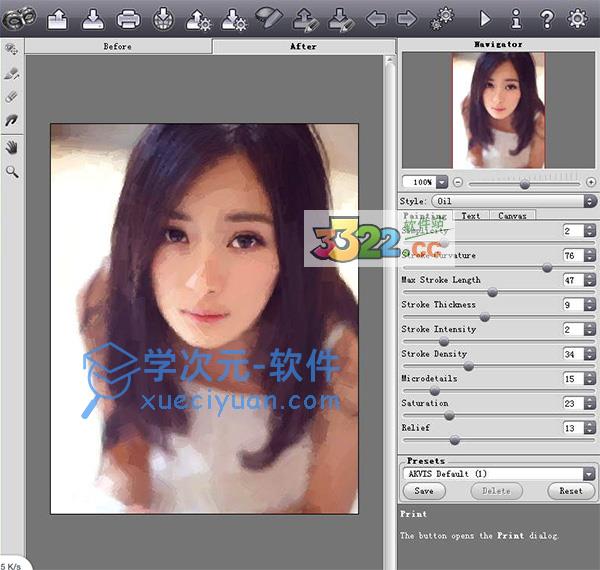Load presets with the upload-gear icon

(x=198, y=20)
